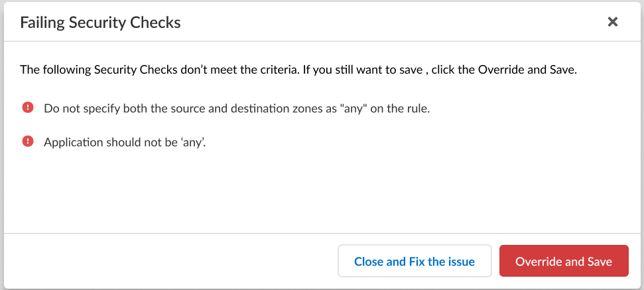Screen dimensions: 644x290
Task: Click the red alert icon beside zones warning
Action: (27, 108)
